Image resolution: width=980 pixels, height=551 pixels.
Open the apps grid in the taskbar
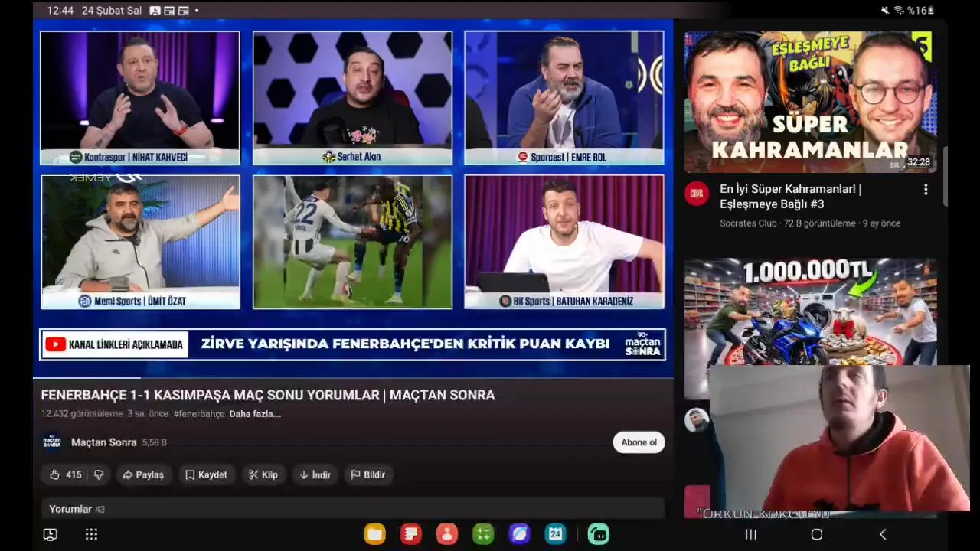(x=91, y=535)
